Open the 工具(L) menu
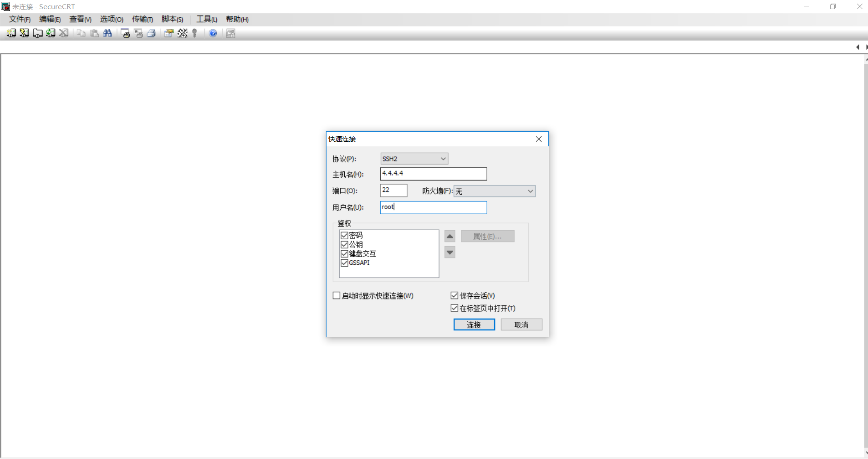The height and width of the screenshot is (459, 868). point(207,19)
